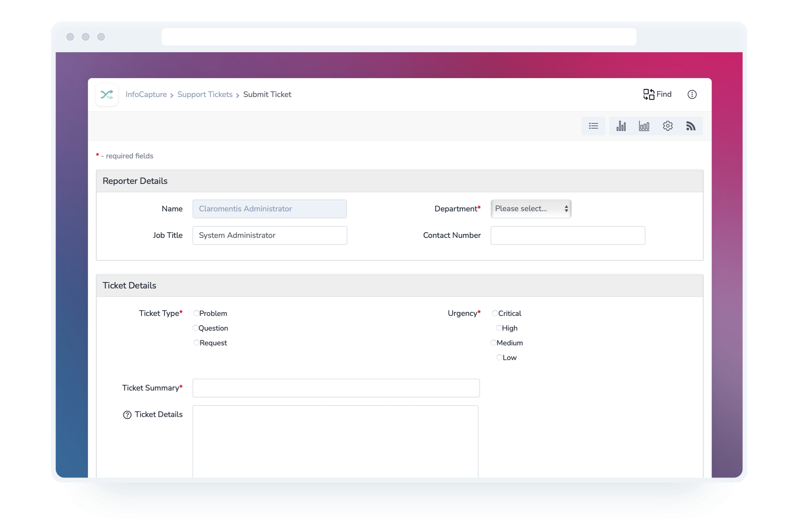This screenshot has width=799, height=532.
Task: Expand the Please select department list
Action: click(530, 209)
